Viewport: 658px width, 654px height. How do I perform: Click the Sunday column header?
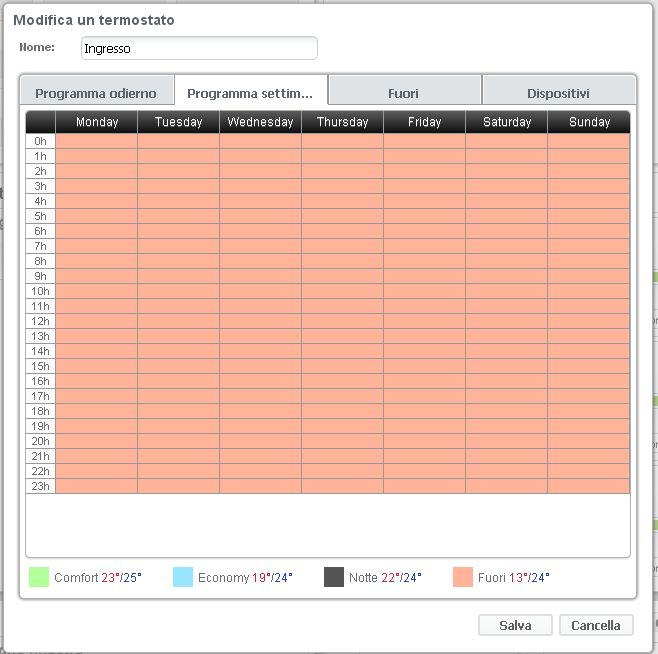click(589, 122)
